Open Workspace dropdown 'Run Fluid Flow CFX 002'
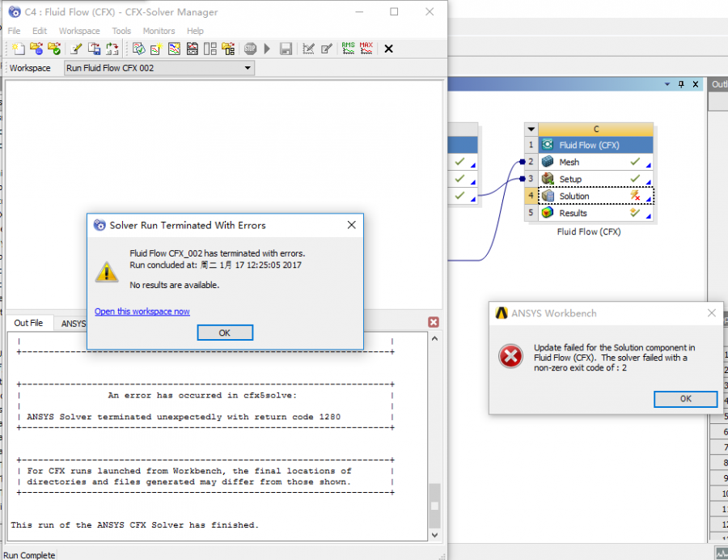728x560 pixels. 159,68
